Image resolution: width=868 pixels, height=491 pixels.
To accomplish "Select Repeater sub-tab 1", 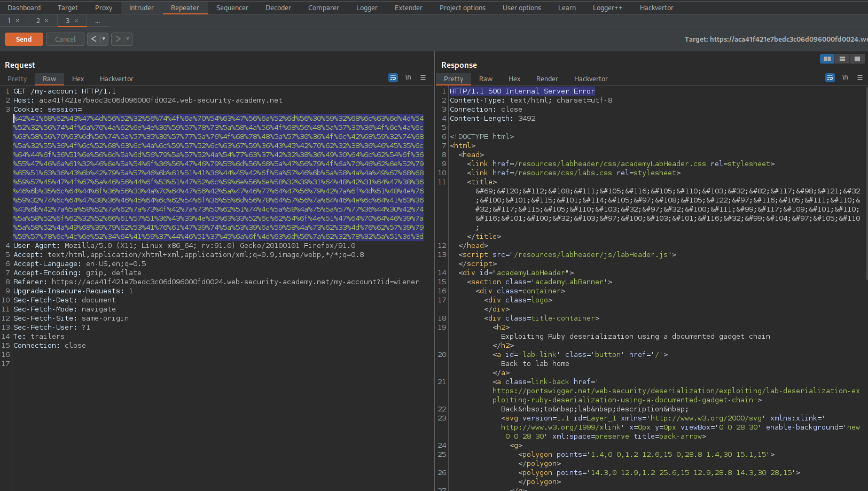I will pyautogui.click(x=9, y=21).
